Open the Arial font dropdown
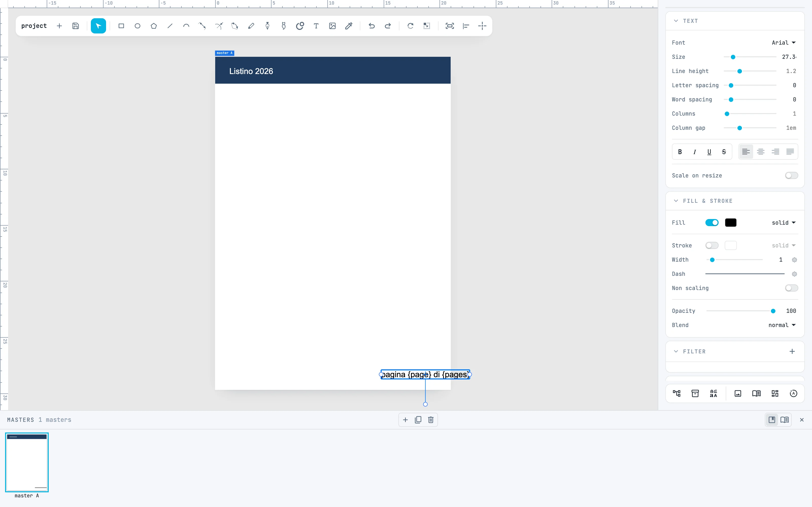 [784, 43]
